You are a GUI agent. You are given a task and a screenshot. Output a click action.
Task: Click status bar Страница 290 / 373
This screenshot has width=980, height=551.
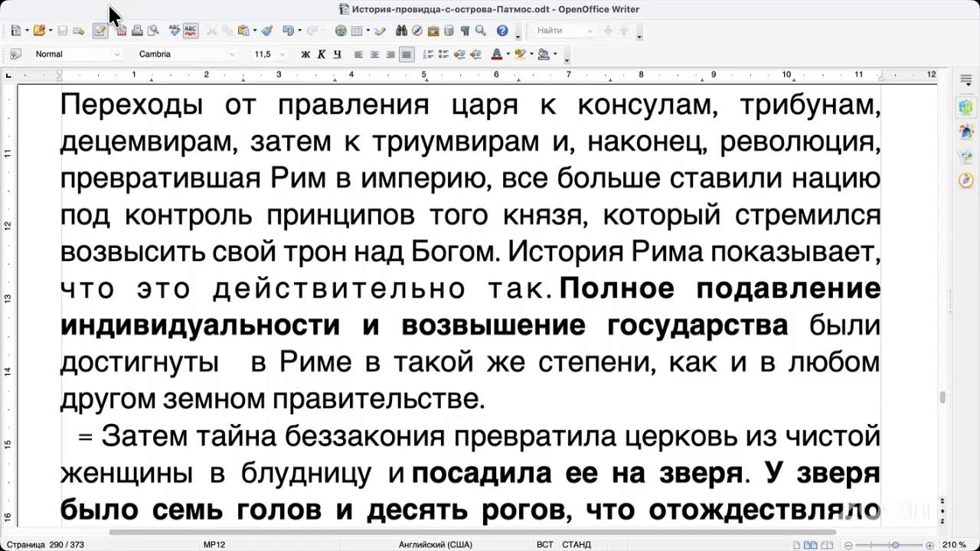[x=44, y=545]
